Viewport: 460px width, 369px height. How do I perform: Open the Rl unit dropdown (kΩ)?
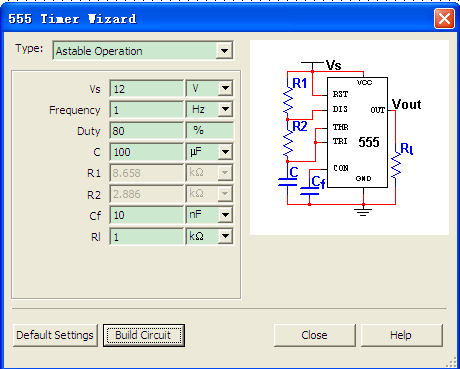click(x=225, y=236)
